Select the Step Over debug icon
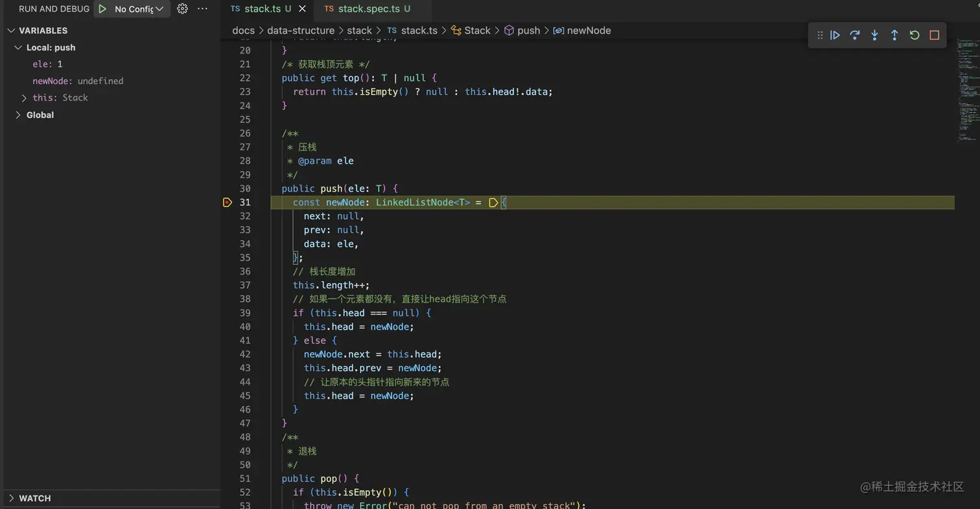 pyautogui.click(x=855, y=35)
